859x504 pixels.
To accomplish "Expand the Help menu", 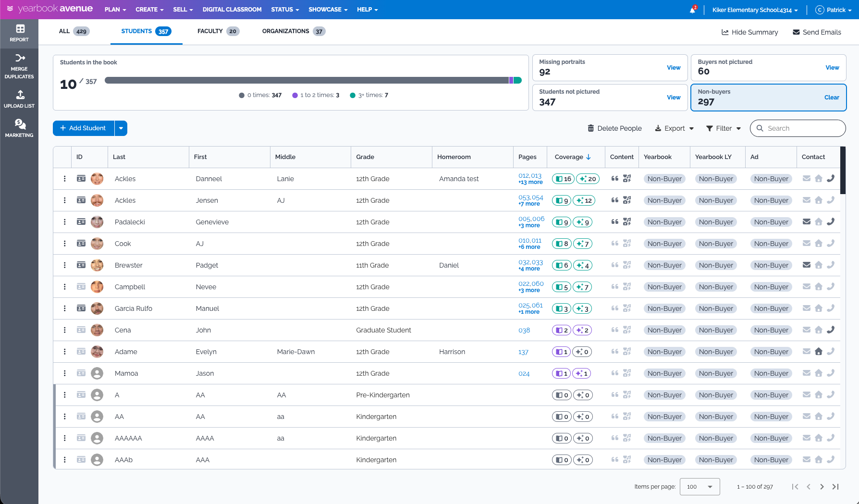I will [368, 10].
